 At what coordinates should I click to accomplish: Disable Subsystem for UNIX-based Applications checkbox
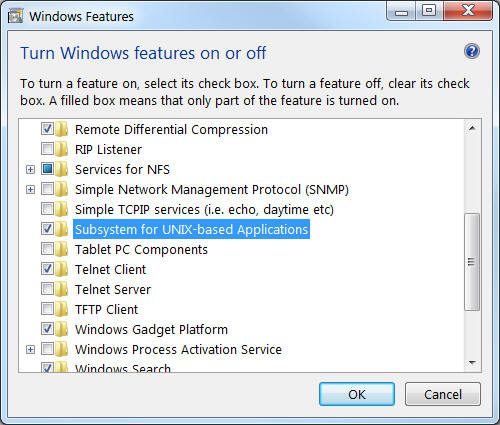pyautogui.click(x=47, y=229)
